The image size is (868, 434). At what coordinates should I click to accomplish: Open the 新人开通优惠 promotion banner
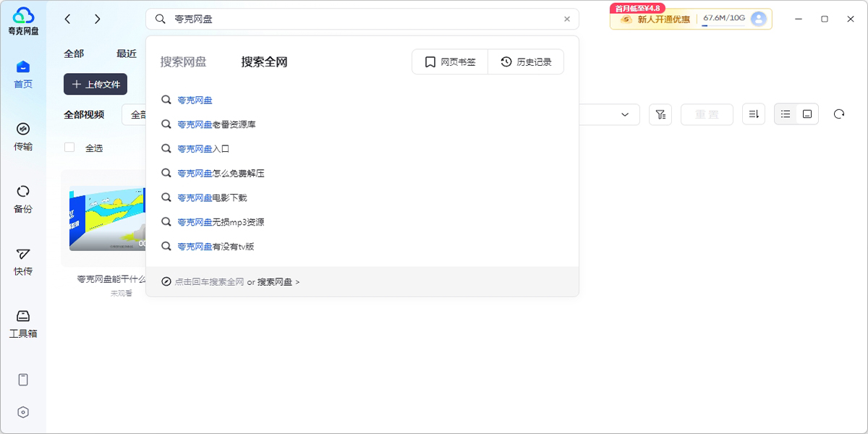click(x=656, y=20)
